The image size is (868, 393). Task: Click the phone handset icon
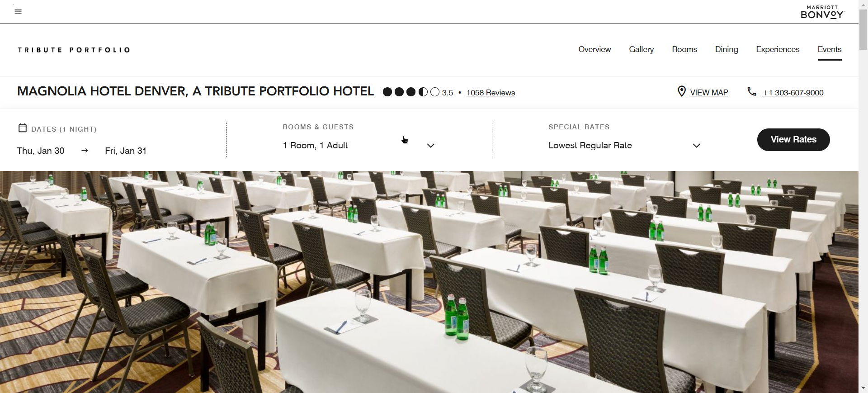tap(752, 92)
